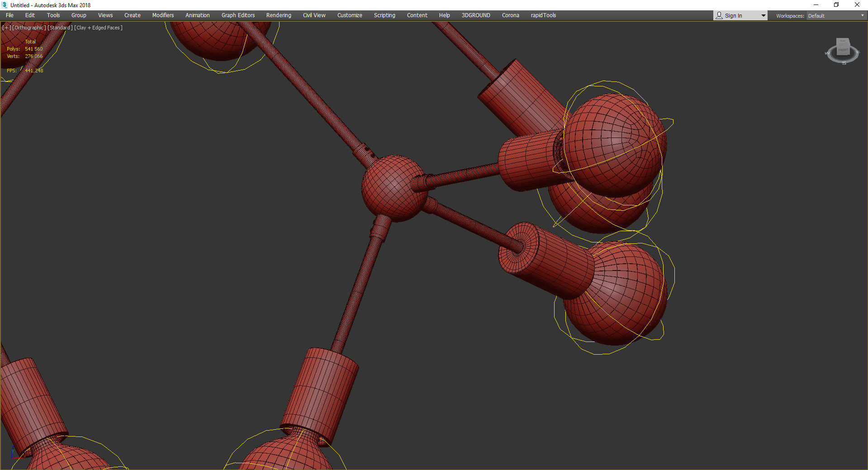The width and height of the screenshot is (868, 470).
Task: Open the Tools menu
Action: click(x=53, y=15)
